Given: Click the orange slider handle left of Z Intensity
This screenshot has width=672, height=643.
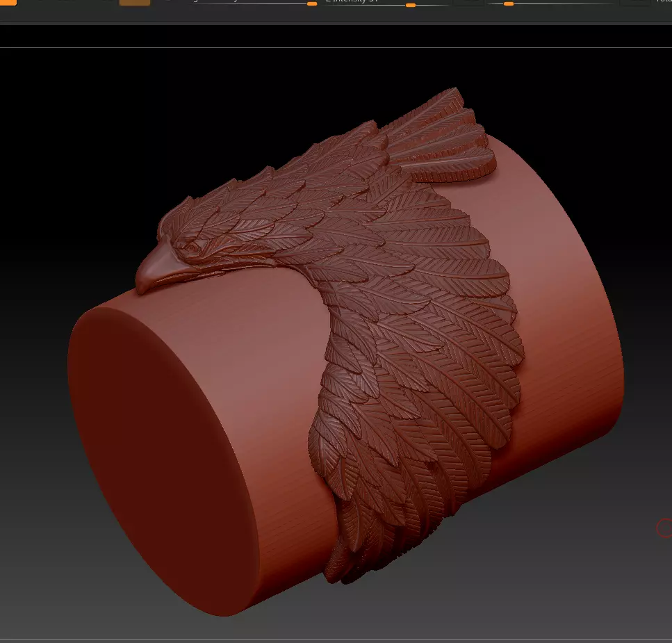Looking at the screenshot, I should coord(312,4).
